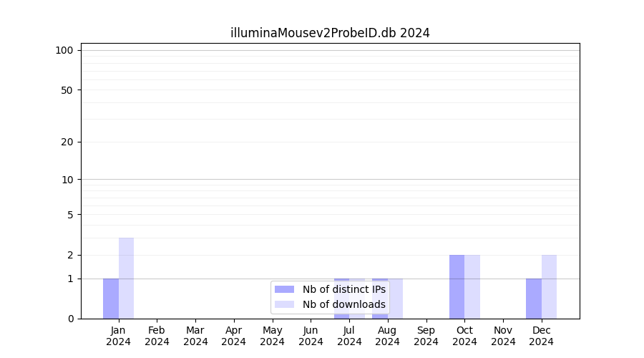The height and width of the screenshot is (358, 644).
Task: Click the light downloads legend swatch
Action: pos(284,304)
